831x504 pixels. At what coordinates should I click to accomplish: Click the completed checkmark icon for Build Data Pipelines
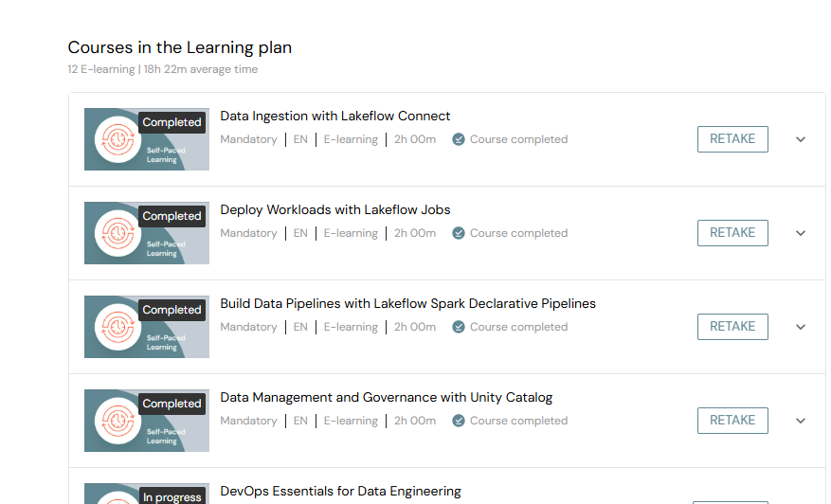(459, 327)
